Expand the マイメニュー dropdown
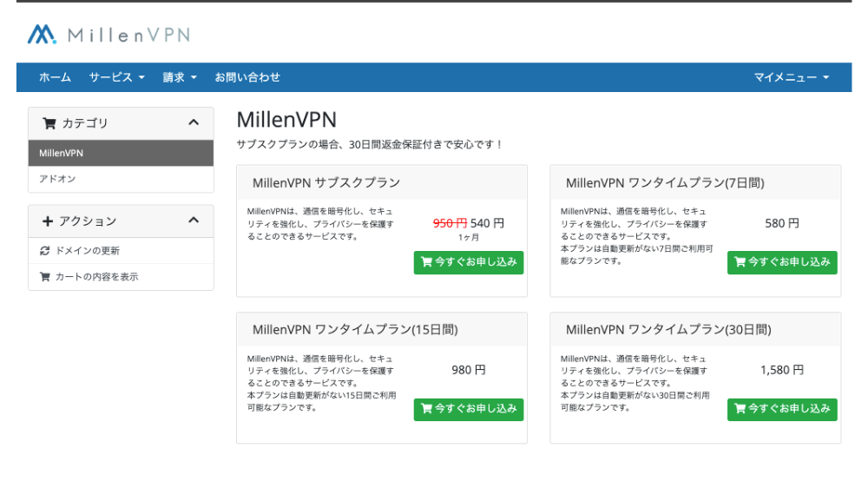This screenshot has height=488, width=868. click(x=791, y=77)
